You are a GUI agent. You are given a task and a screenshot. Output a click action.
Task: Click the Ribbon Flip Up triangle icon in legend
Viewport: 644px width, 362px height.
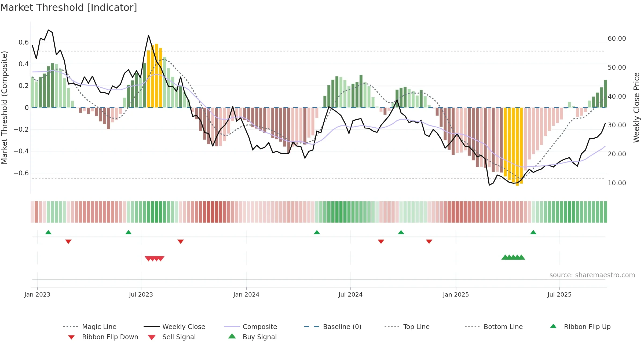[x=553, y=326]
